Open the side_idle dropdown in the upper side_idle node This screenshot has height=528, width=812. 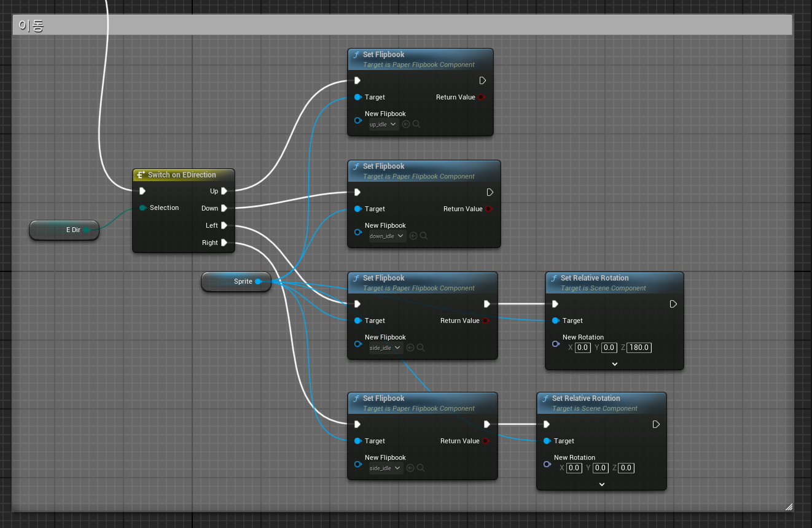(386, 348)
